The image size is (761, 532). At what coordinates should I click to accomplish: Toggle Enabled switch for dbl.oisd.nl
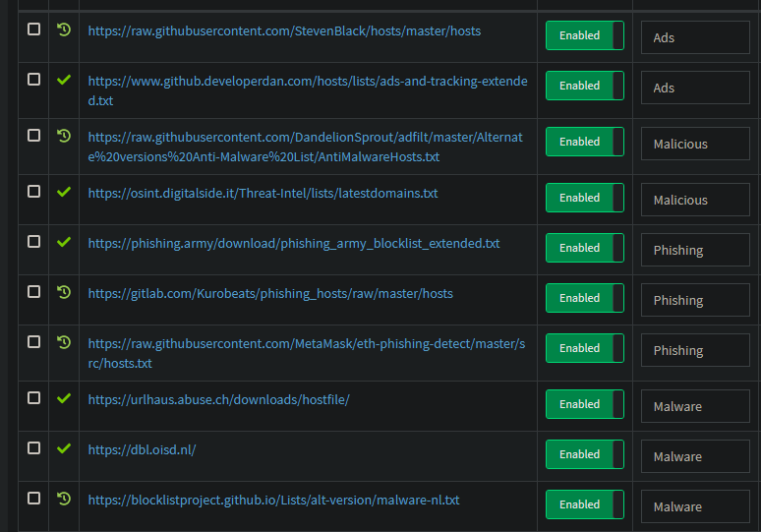point(584,454)
